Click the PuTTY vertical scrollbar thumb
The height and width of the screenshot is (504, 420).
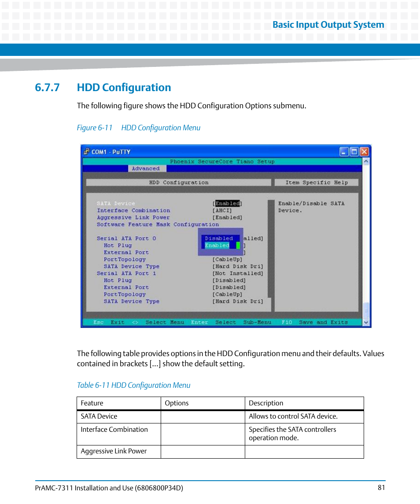tap(366, 310)
